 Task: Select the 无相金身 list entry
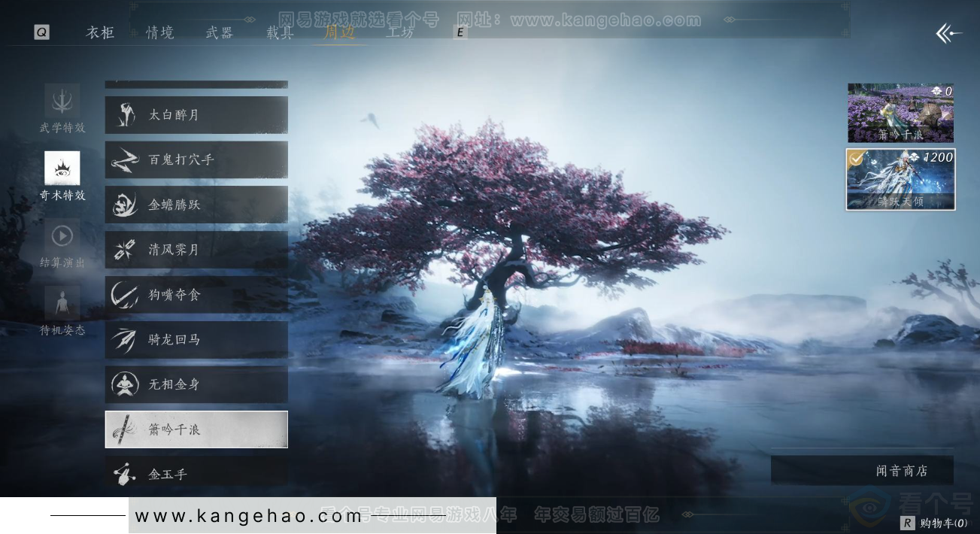tap(196, 384)
